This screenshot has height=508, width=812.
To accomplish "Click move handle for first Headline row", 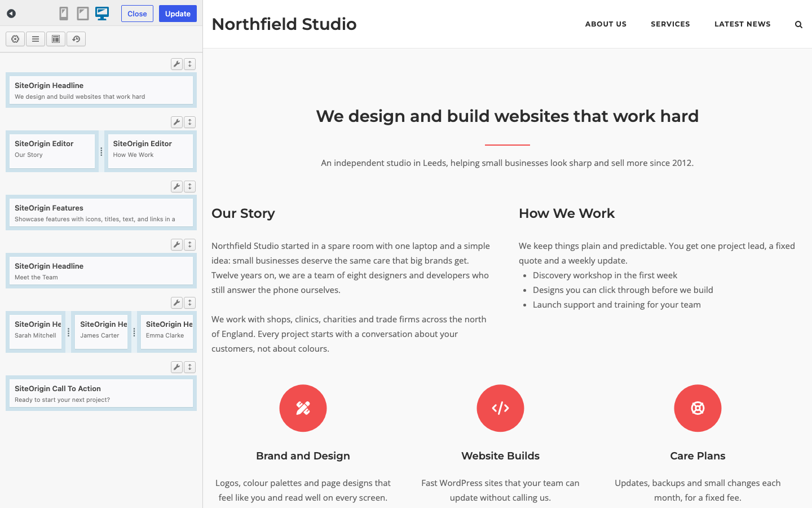I will pos(190,64).
